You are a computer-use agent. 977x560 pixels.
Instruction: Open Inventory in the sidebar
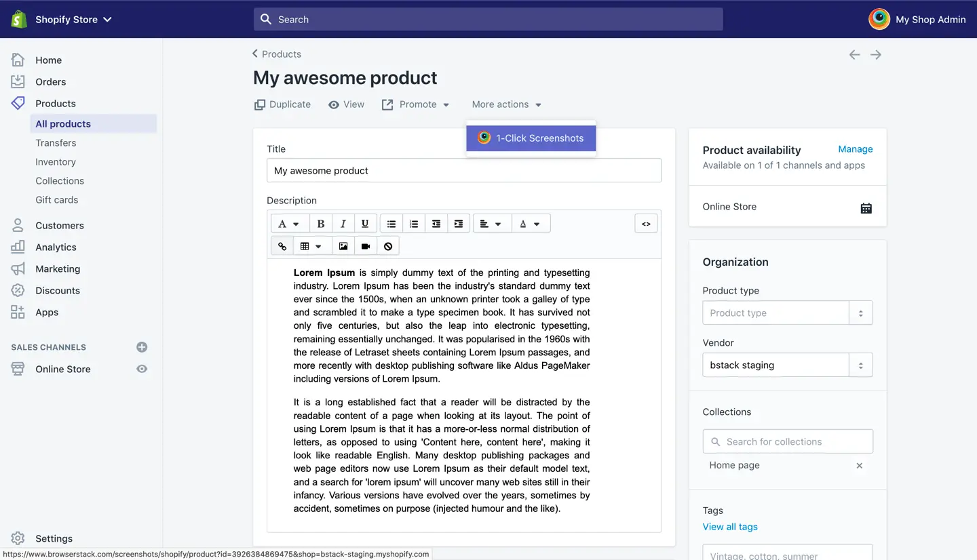[56, 162]
